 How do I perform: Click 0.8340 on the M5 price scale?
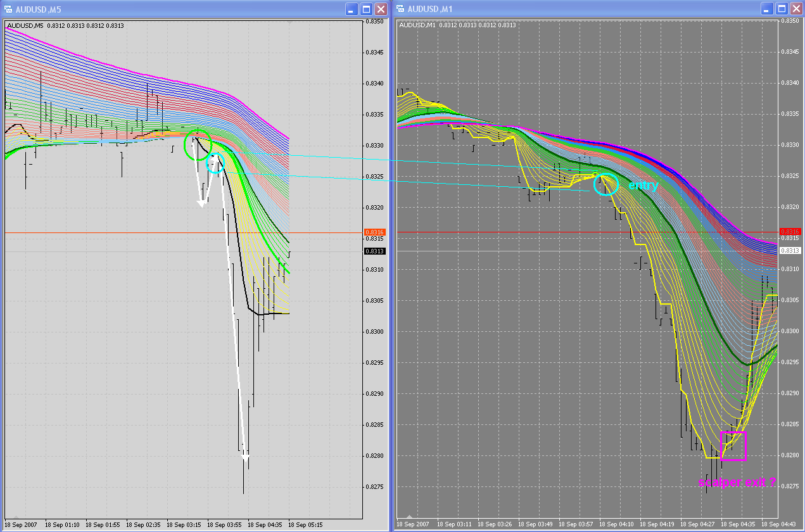tap(376, 84)
